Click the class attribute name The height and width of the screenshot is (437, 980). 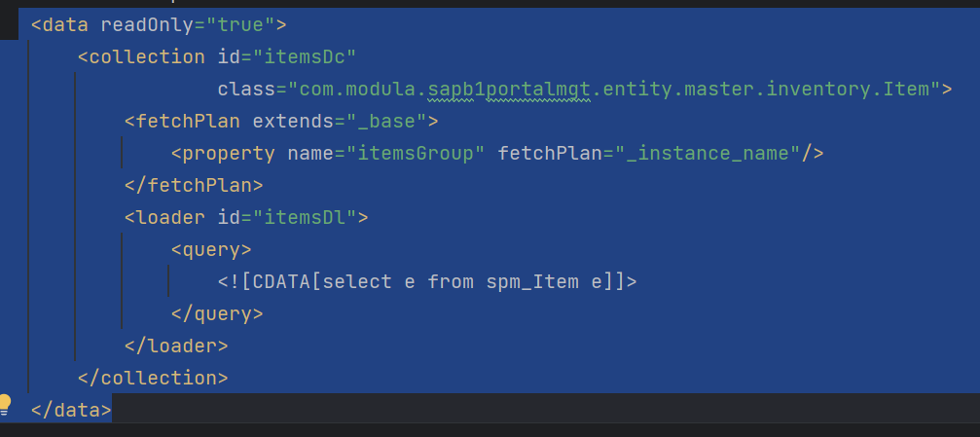[x=246, y=90]
